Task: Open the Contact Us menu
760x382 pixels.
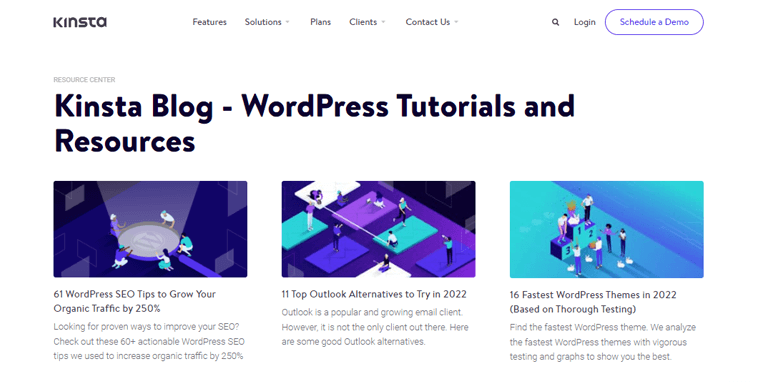Action: (x=428, y=22)
